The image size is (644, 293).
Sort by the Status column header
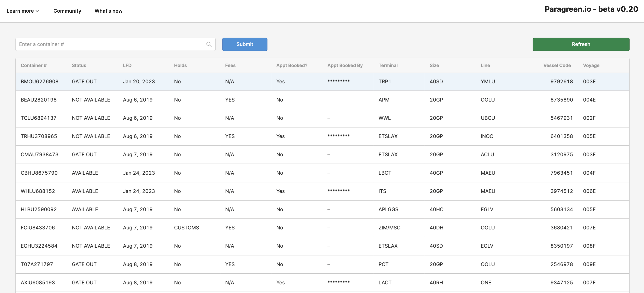point(79,65)
